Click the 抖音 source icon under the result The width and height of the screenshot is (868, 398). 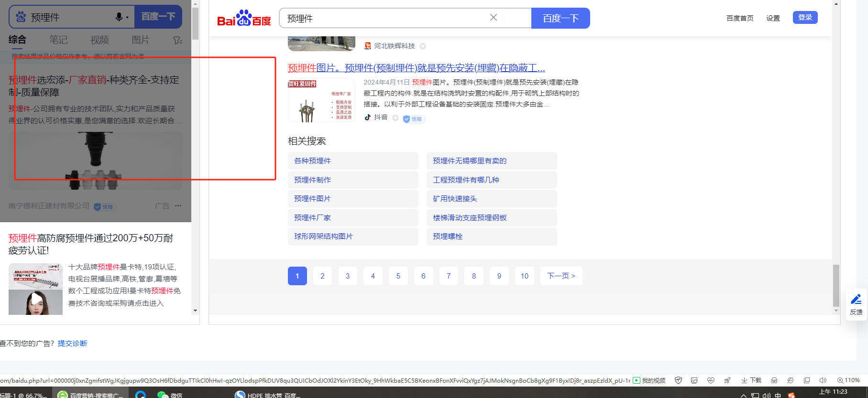pyautogui.click(x=368, y=117)
